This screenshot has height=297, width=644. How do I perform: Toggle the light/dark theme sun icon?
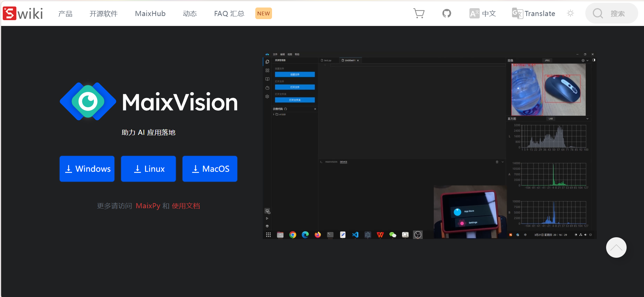click(x=570, y=13)
